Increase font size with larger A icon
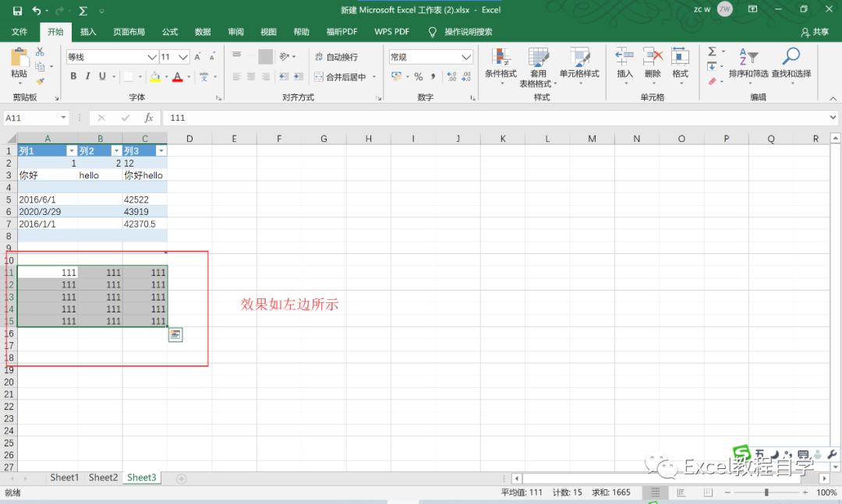Viewport: 842px width, 504px height. tap(197, 57)
